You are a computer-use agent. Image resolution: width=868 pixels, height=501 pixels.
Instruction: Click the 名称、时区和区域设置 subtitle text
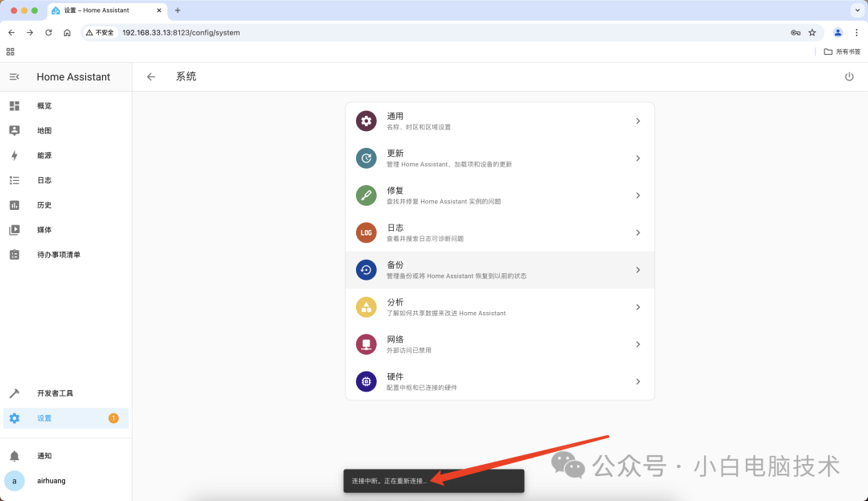419,127
